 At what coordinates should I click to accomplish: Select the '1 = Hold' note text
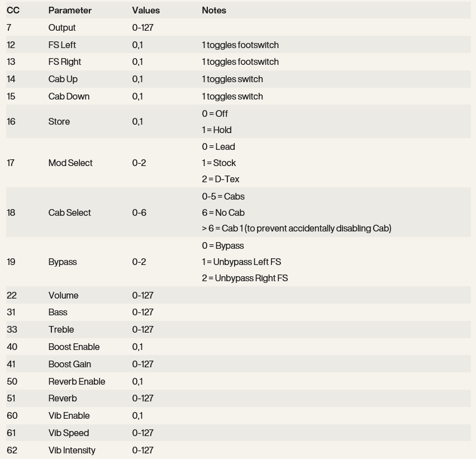217,130
